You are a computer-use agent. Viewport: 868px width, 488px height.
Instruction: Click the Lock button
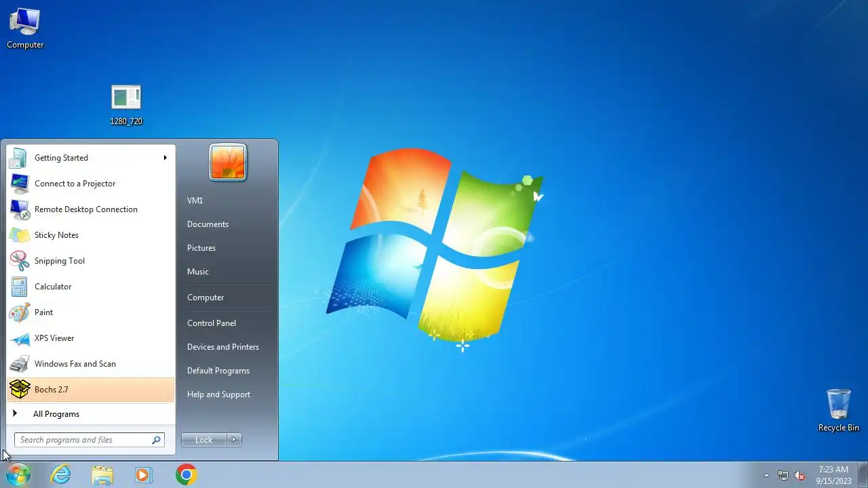coord(204,440)
